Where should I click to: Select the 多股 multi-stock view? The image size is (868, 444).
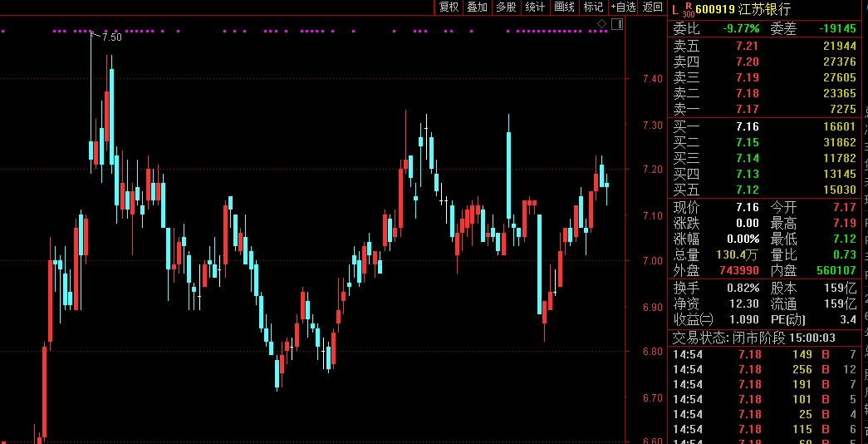click(x=506, y=7)
